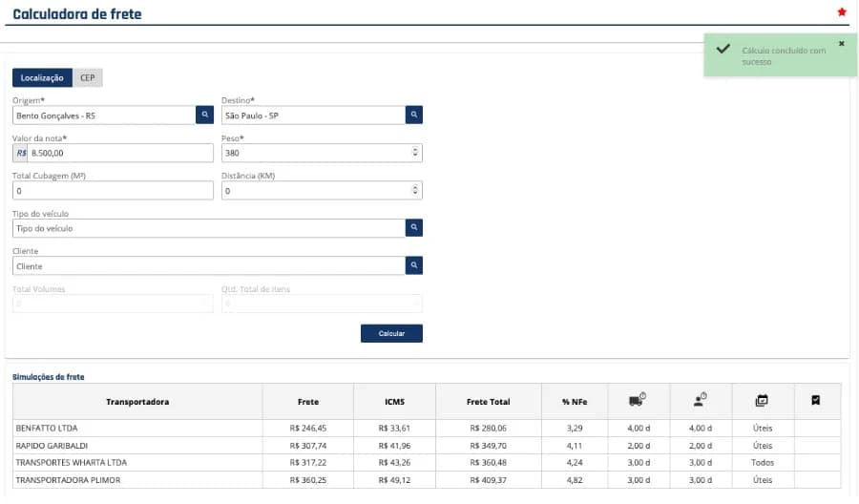Screen dimensions: 859x504
Task: Click the Total Cubagem input field
Action: coord(113,191)
